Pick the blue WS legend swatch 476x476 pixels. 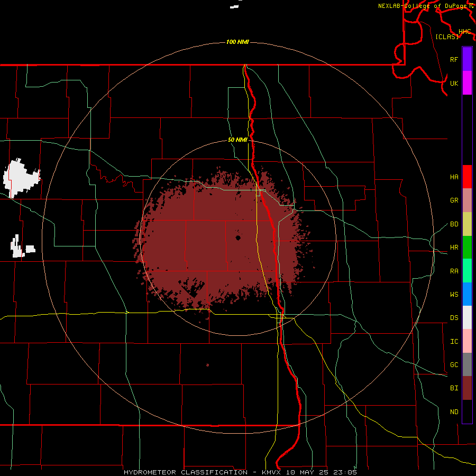pos(467,294)
